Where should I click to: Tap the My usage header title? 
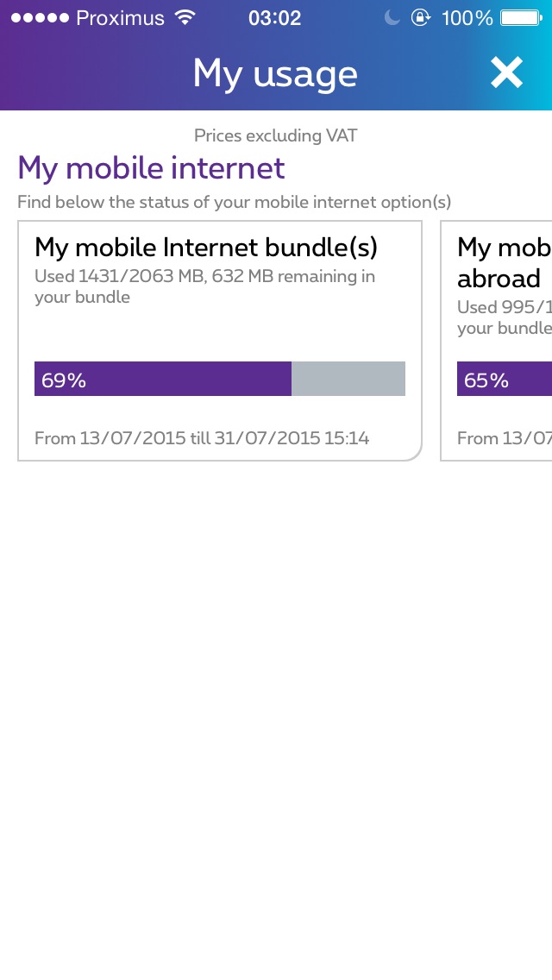[275, 74]
